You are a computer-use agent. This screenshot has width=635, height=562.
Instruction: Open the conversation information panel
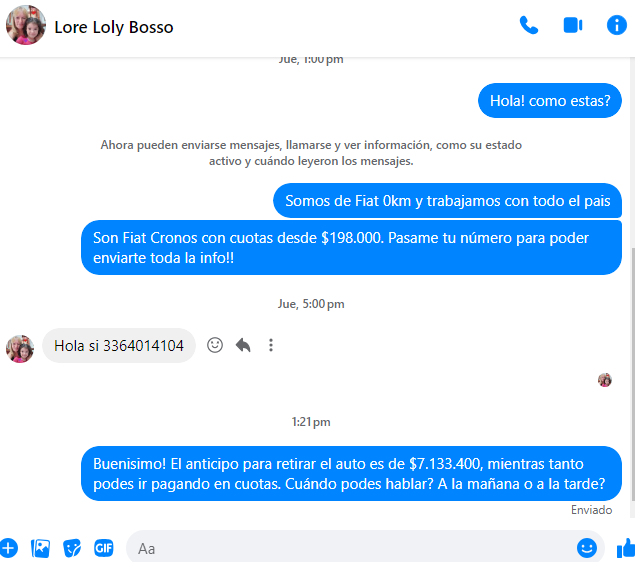(x=616, y=25)
